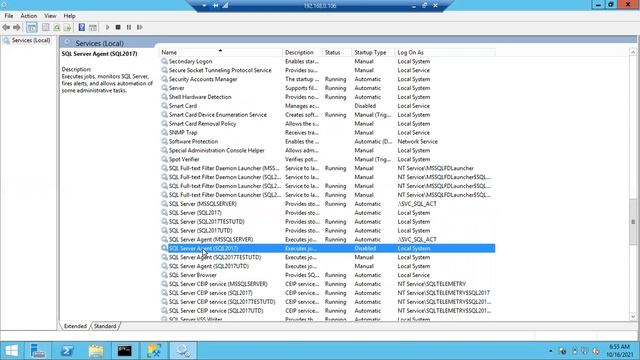Screen dimensions: 640x360
Task: Sort by the Startup Type column header
Action: point(373,52)
